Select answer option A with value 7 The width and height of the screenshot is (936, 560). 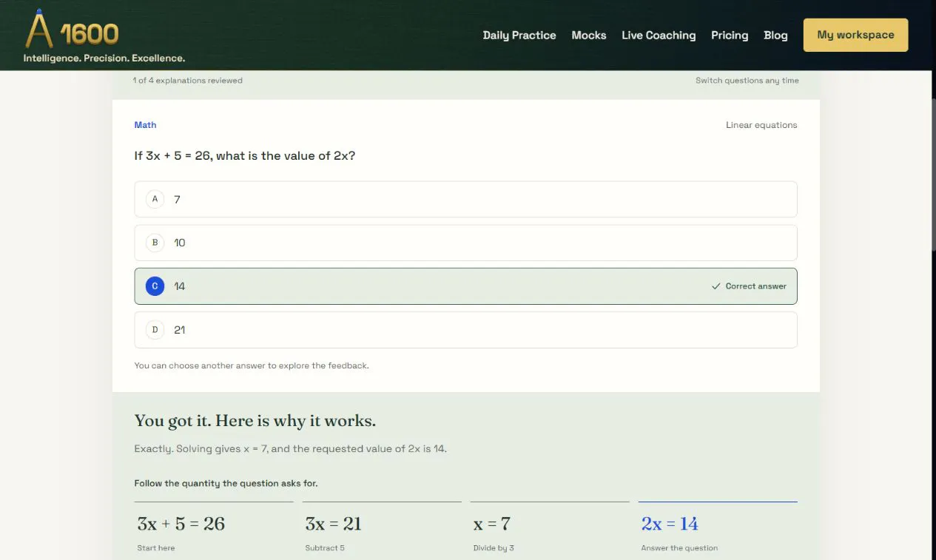465,199
